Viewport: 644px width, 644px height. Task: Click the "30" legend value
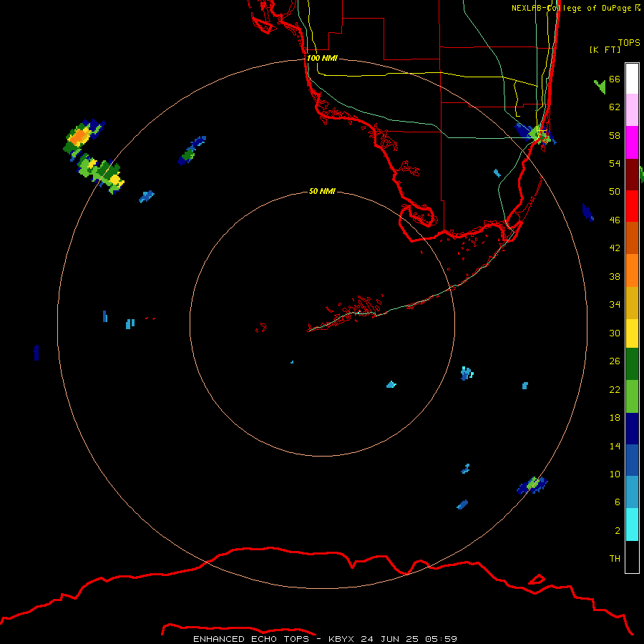point(615,333)
